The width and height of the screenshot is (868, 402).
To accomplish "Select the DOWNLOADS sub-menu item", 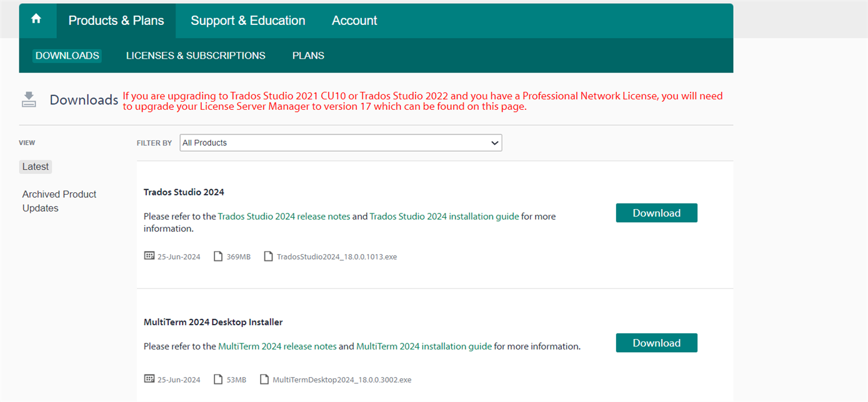I will click(x=67, y=56).
